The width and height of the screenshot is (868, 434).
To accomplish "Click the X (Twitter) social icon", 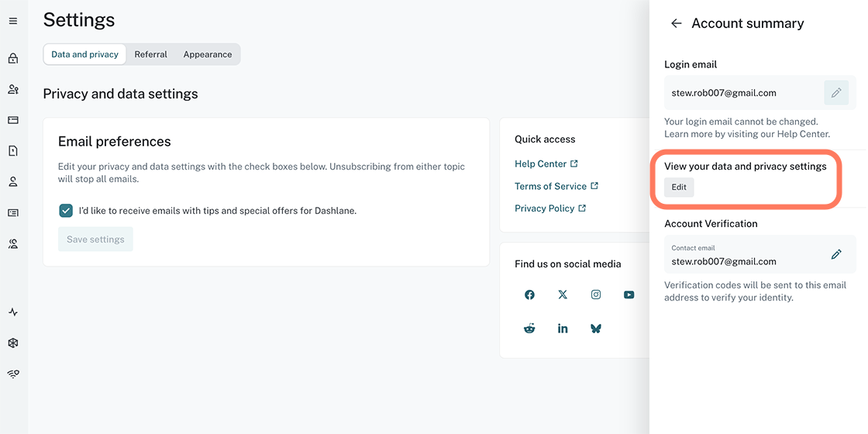I will point(563,294).
